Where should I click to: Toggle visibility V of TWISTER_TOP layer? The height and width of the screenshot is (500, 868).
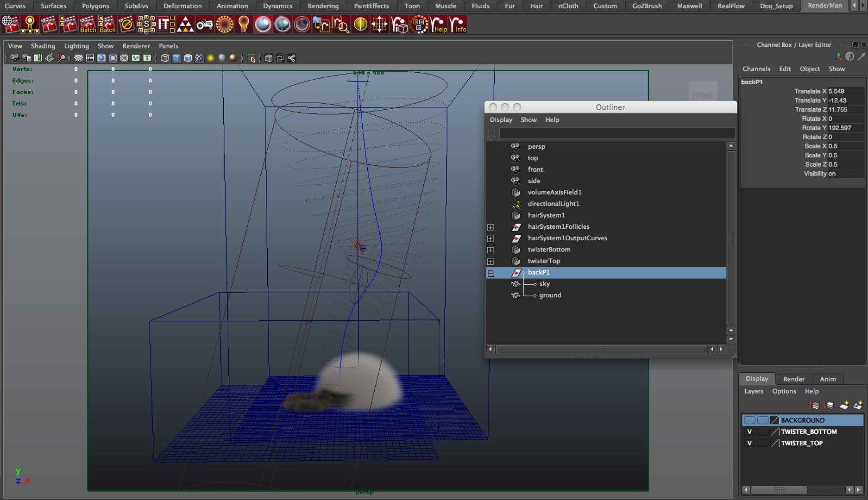click(x=749, y=443)
